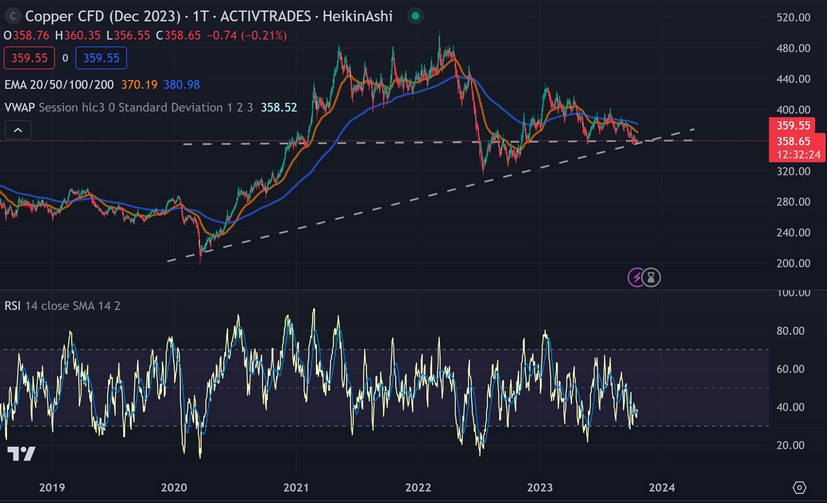Screen dimensions: 827x503
Task: Click the VWAP value 358.52
Action: [x=279, y=108]
